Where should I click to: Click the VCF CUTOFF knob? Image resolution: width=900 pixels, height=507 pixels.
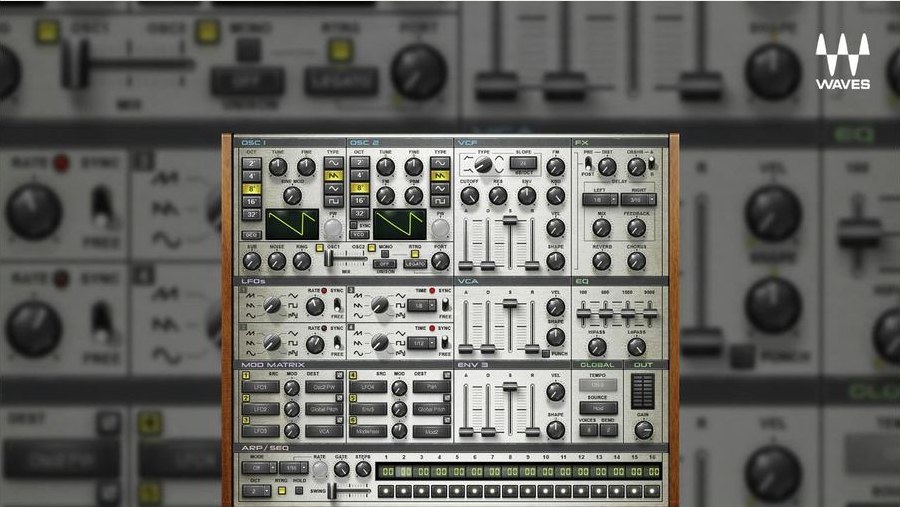tap(470, 196)
